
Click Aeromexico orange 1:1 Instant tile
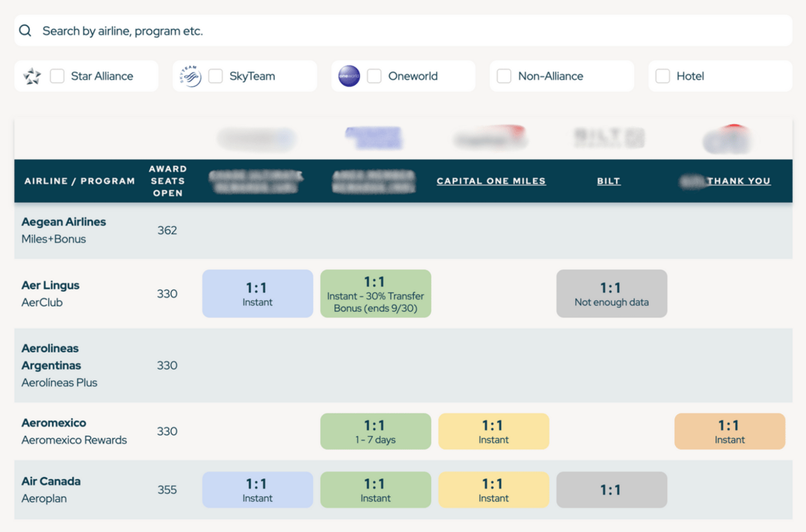730,431
